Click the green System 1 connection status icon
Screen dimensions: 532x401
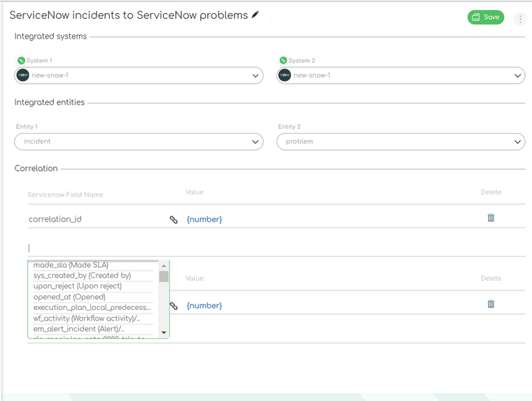[21, 60]
